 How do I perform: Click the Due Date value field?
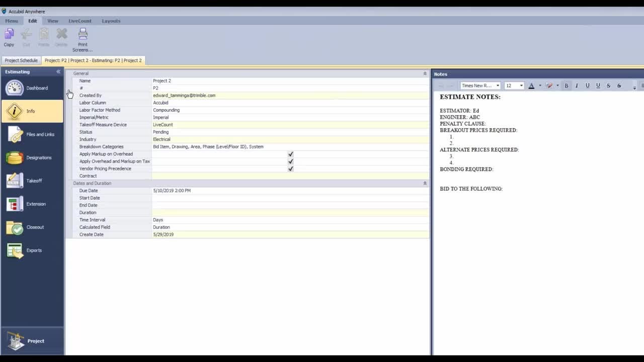[x=290, y=191]
